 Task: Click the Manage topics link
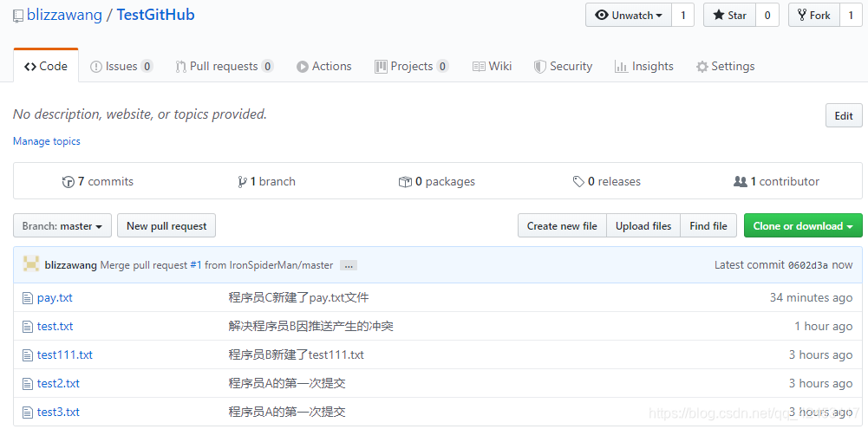[47, 141]
